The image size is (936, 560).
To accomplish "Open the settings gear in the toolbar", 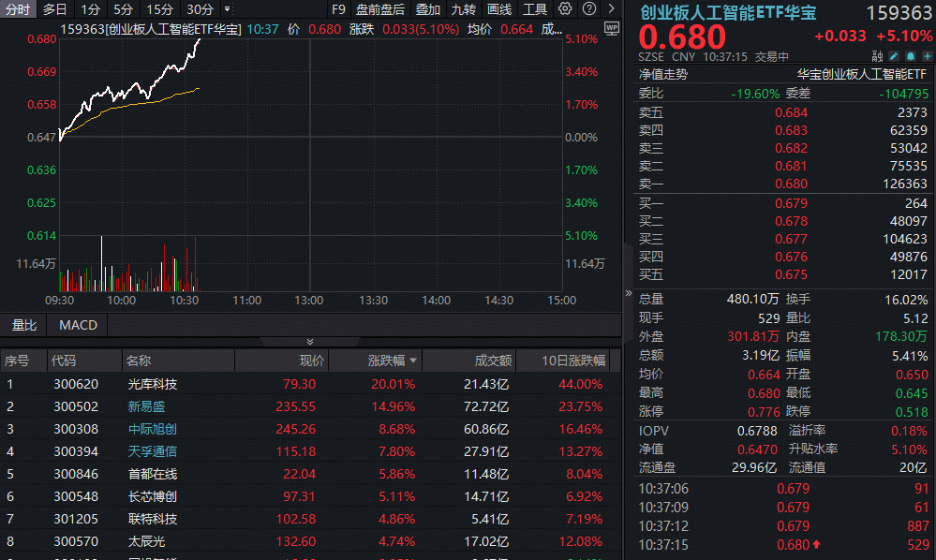I will pos(563,9).
